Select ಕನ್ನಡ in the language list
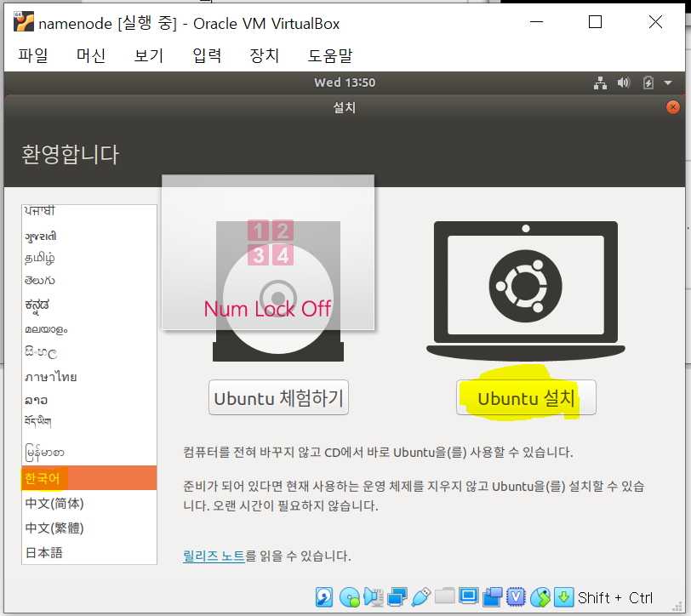This screenshot has width=691, height=616. (x=89, y=305)
